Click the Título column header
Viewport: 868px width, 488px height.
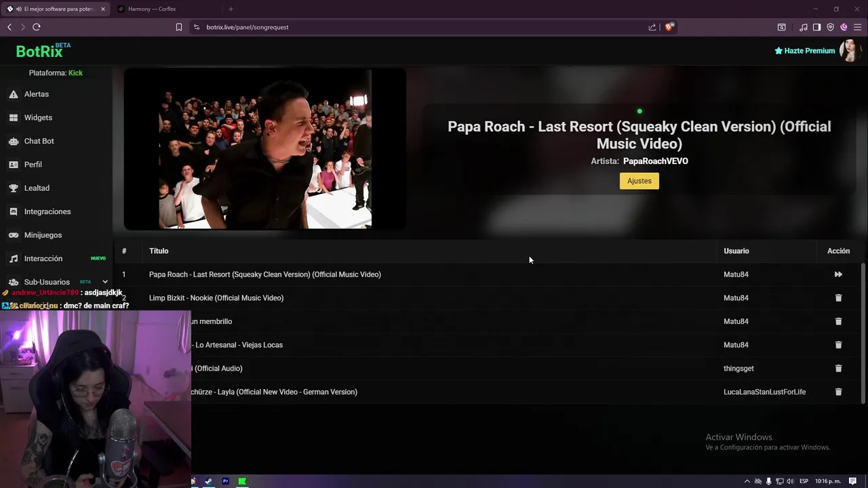(x=159, y=251)
